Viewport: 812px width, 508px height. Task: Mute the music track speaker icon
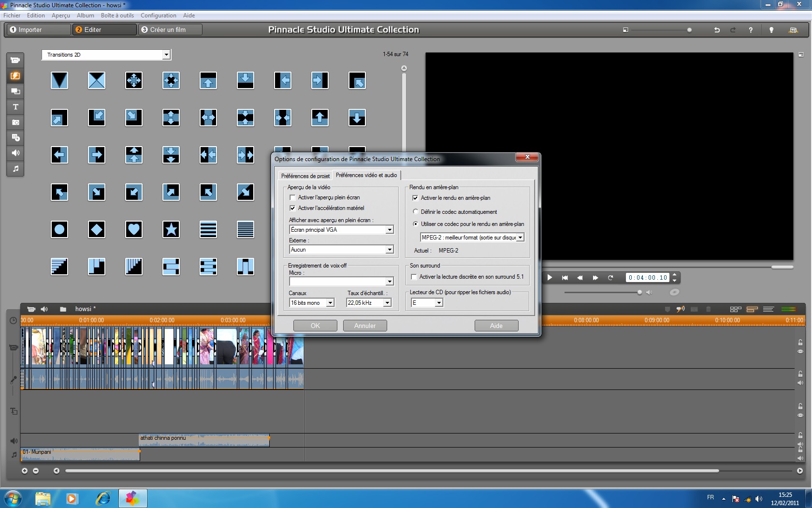point(800,458)
